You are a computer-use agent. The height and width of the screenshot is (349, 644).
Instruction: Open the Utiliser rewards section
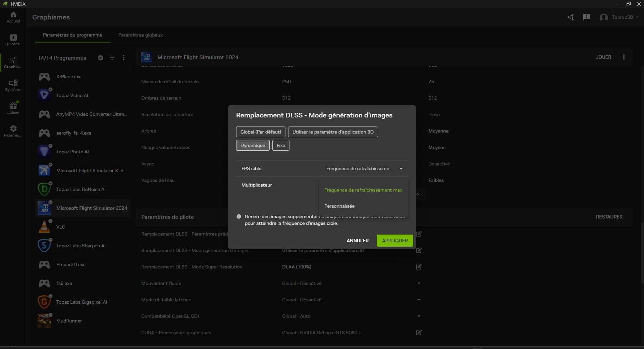(13, 108)
